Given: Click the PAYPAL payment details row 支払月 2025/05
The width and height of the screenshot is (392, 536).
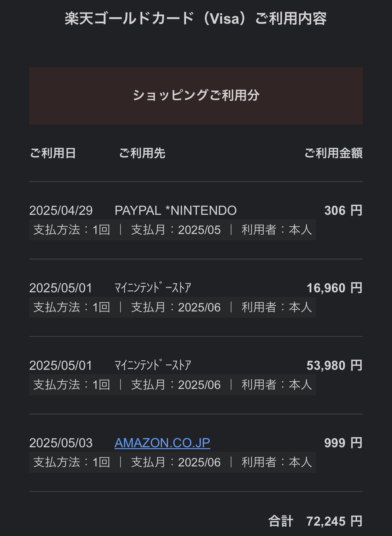Looking at the screenshot, I should click(x=176, y=230).
